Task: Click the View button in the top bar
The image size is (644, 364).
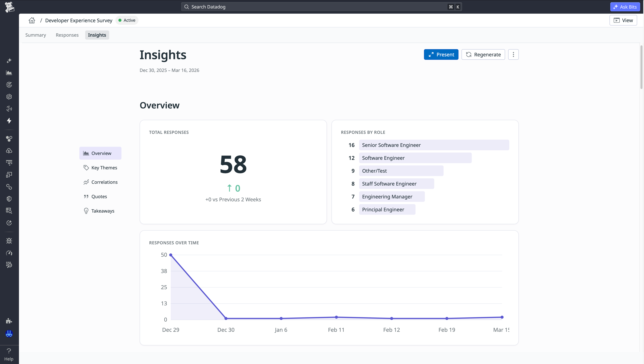Action: coord(623,20)
